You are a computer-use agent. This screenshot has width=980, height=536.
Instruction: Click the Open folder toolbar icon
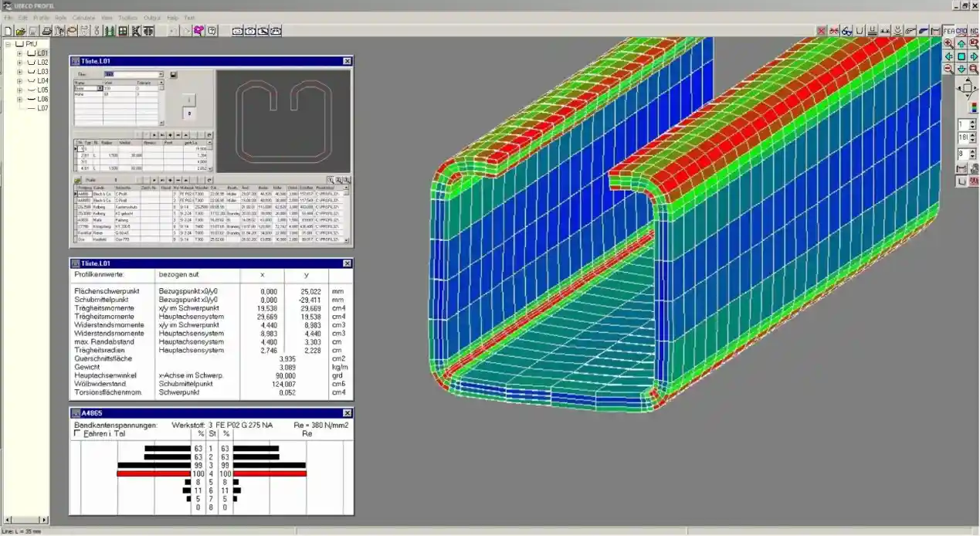pyautogui.click(x=21, y=31)
